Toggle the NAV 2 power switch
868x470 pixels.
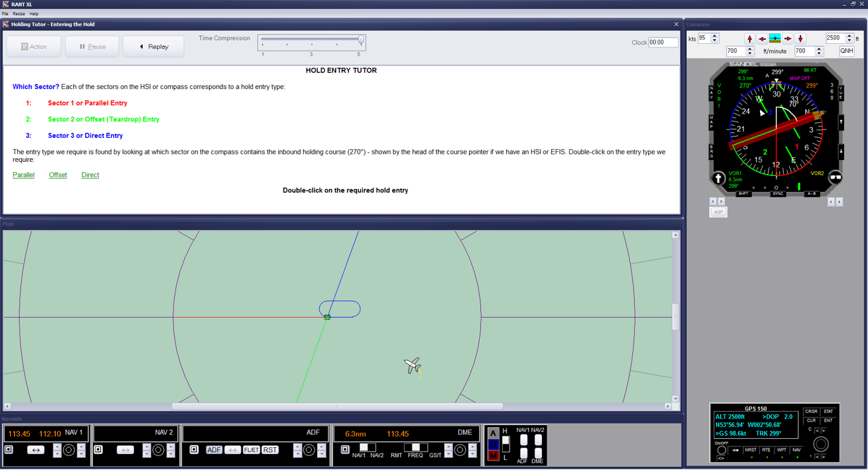98,450
